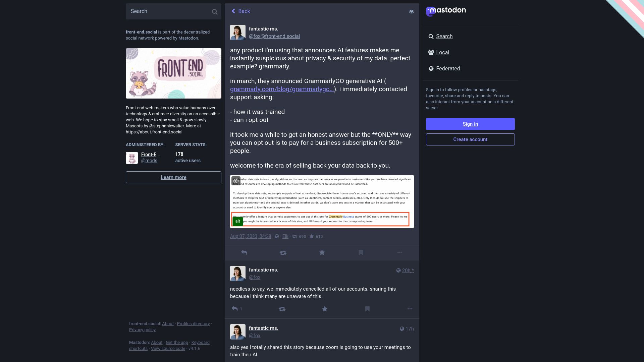Image resolution: width=644 pixels, height=362 pixels.
Task: Open the post date Aug 07, 2023 link
Action: coord(251,236)
